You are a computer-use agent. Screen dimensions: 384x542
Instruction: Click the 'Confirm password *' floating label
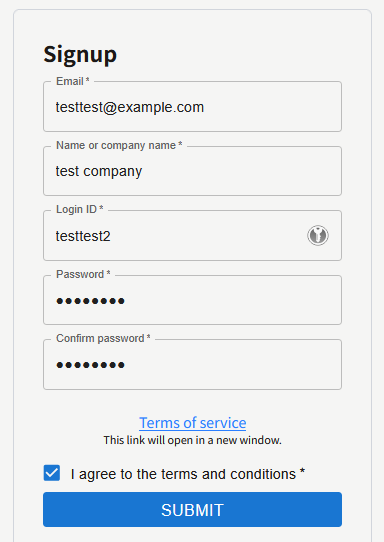103,338
